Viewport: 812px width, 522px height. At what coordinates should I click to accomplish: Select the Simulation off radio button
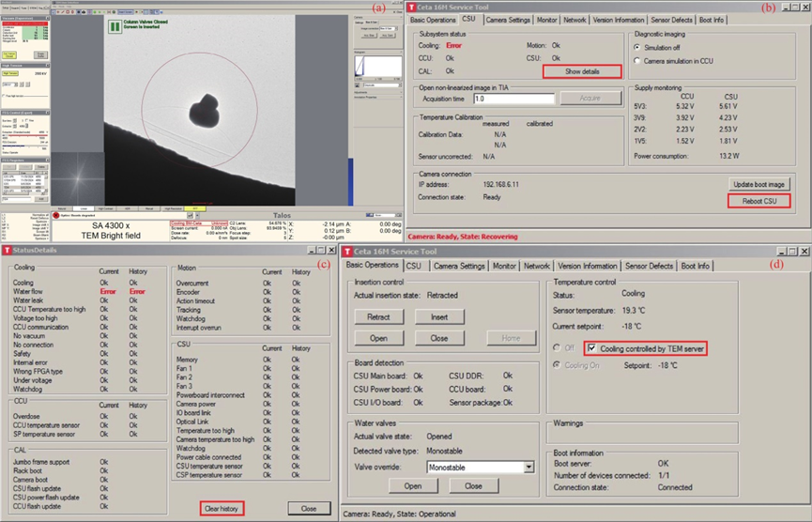click(x=638, y=46)
